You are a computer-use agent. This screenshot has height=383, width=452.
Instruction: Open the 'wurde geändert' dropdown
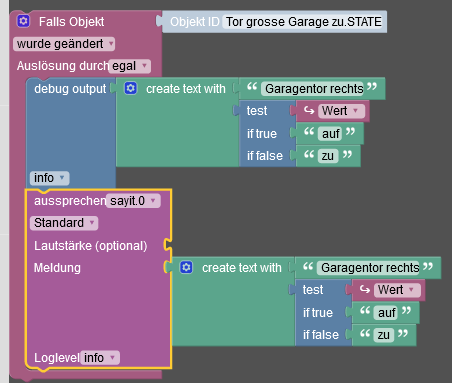64,44
